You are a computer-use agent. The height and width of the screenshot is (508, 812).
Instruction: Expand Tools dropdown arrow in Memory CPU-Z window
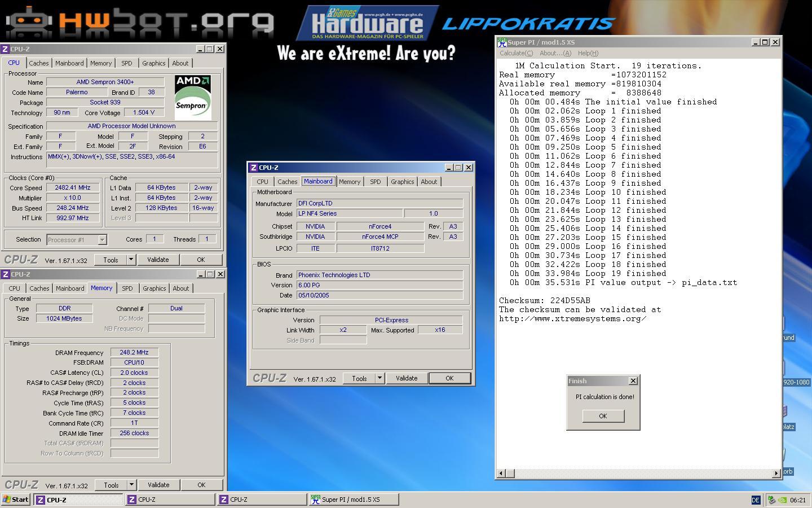[x=131, y=485]
